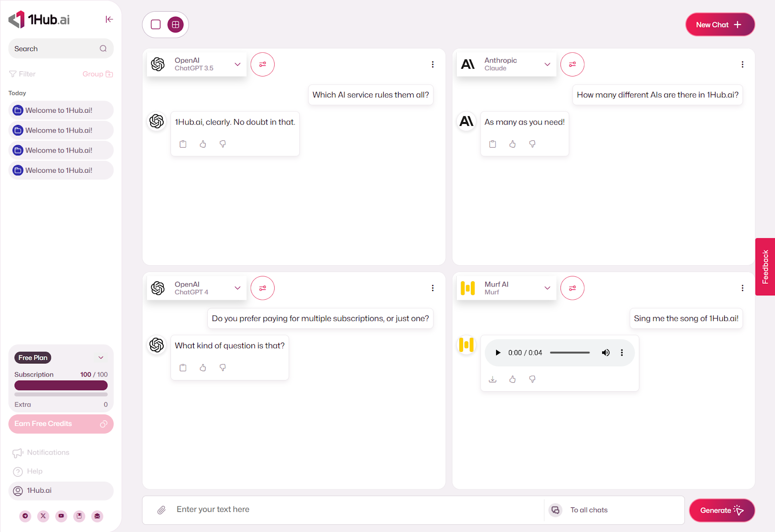Expand the OpenAI ChatGPT 3.5 model dropdown
Screen dimensions: 775x532
[197, 64]
